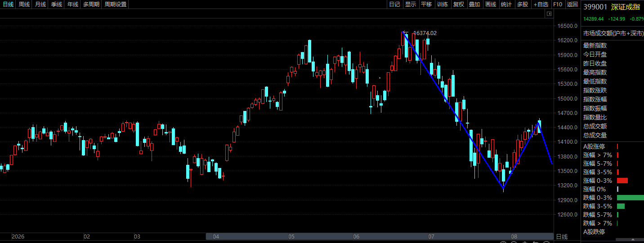The width and height of the screenshot is (644, 243).
Task: Click the green 跌幅 0-3% bar
Action: tap(631, 198)
